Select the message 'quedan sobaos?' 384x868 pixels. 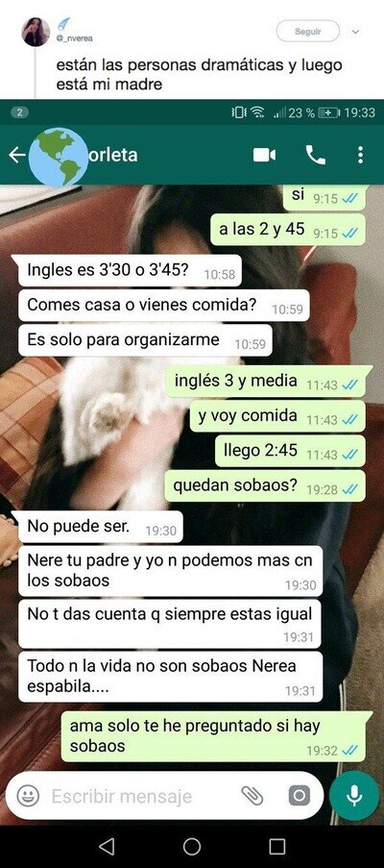[x=265, y=486]
